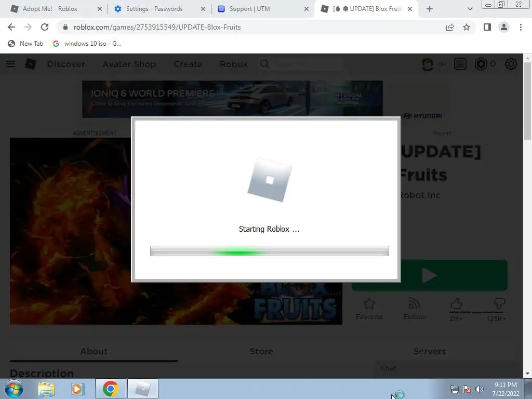Open the Robux balance icon
The width and height of the screenshot is (532, 399).
point(481,64)
